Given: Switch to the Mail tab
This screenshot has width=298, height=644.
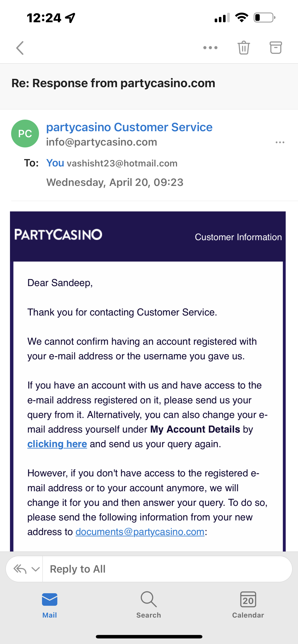Looking at the screenshot, I should point(49,605).
